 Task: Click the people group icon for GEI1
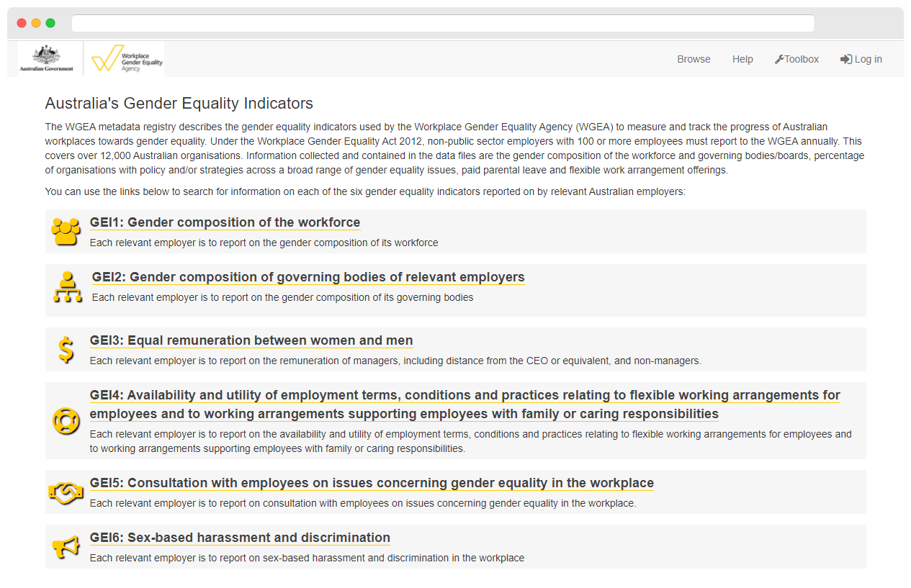pos(66,232)
